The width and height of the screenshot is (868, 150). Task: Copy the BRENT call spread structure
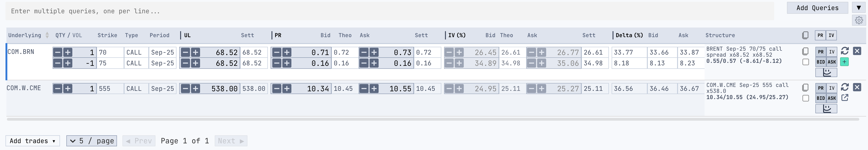tap(805, 51)
